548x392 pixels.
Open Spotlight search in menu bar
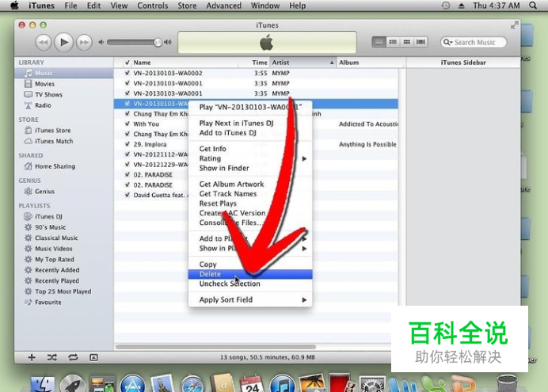[x=533, y=6]
